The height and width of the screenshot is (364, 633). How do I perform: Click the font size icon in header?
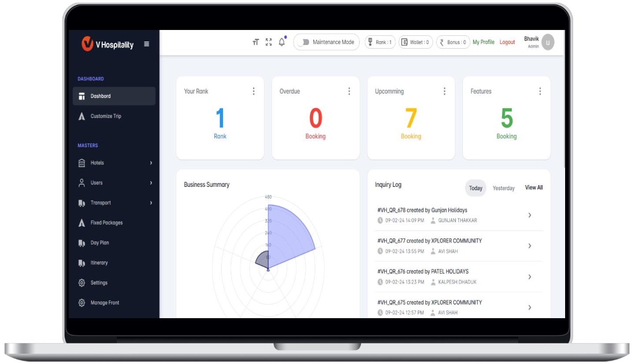256,42
